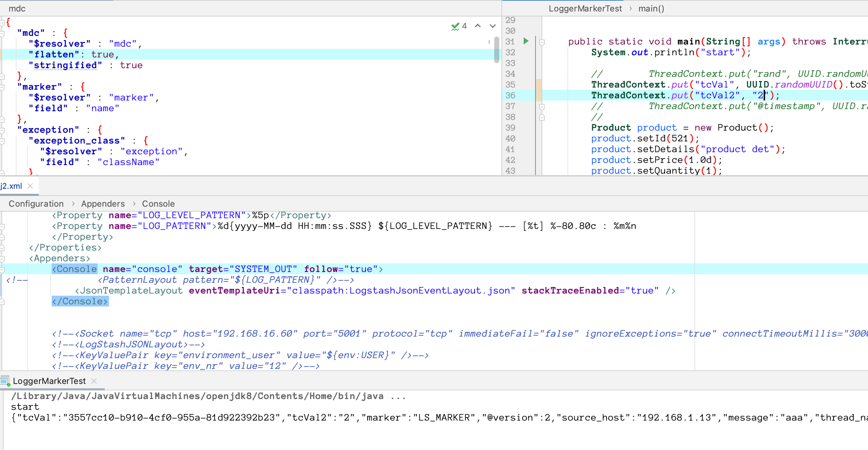Click LoggerMarkerTest in the Java breadcrumb
The image size is (868, 450).
585,9
